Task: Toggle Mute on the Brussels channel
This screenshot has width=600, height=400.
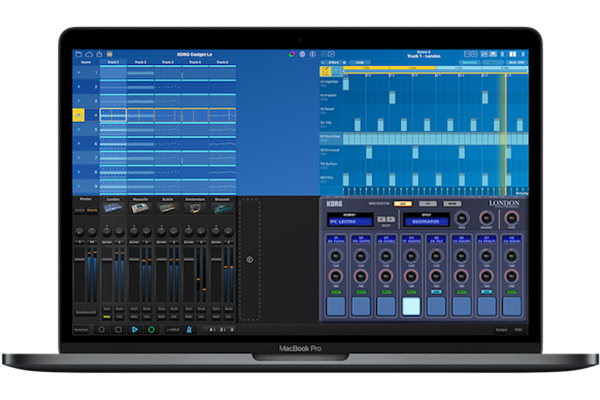Action: pyautogui.click(x=228, y=309)
